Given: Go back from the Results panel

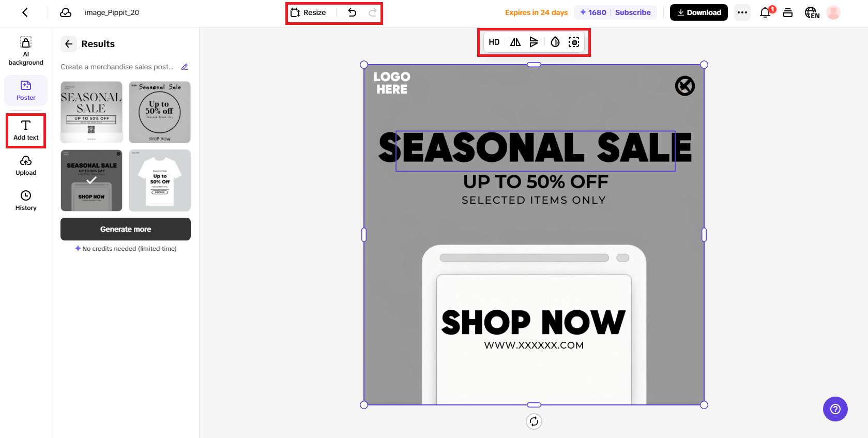Looking at the screenshot, I should pos(69,44).
